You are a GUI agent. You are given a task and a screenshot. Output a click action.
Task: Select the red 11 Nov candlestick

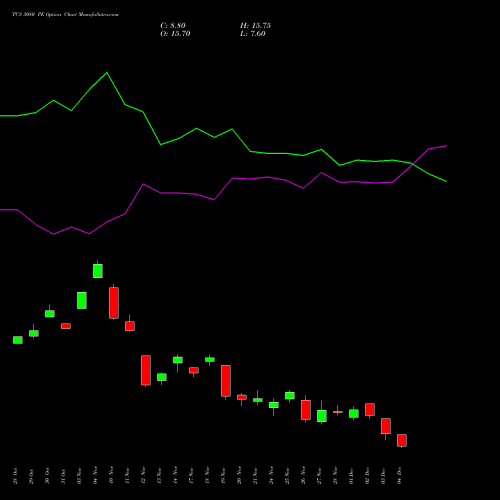click(x=130, y=326)
